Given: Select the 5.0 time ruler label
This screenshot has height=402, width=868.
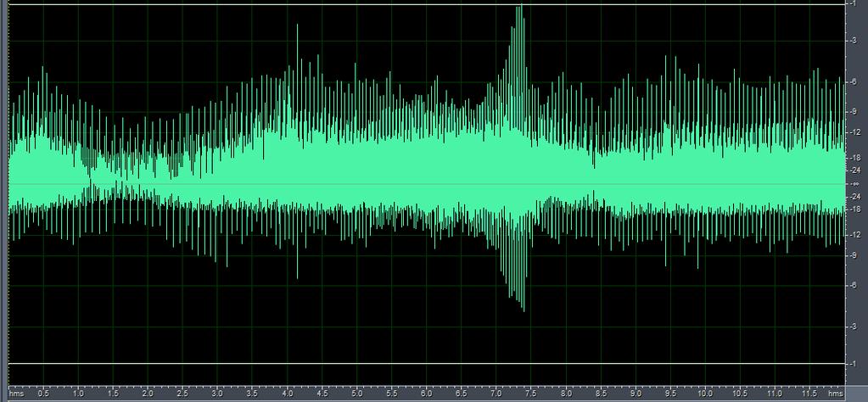Looking at the screenshot, I should tap(356, 394).
